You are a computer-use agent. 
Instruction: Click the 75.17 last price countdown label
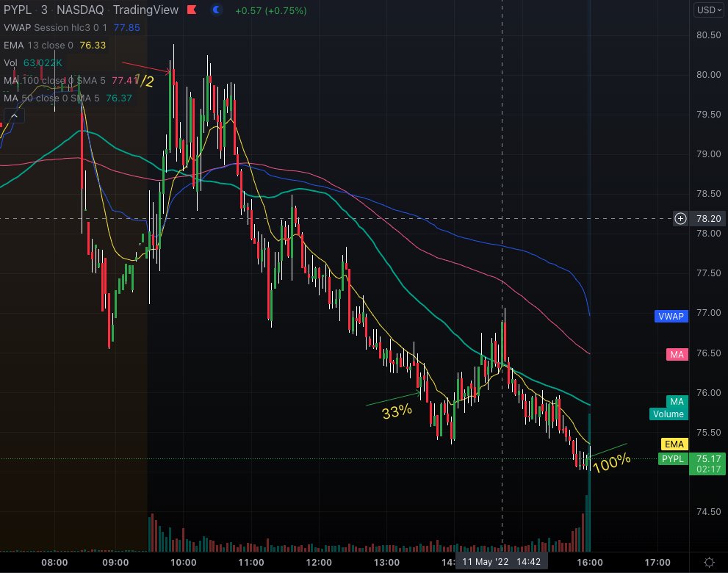pos(708,464)
